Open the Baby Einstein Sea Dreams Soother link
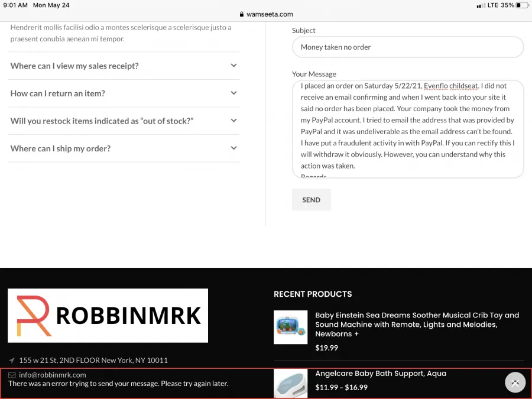The height and width of the screenshot is (399, 532). tap(417, 325)
